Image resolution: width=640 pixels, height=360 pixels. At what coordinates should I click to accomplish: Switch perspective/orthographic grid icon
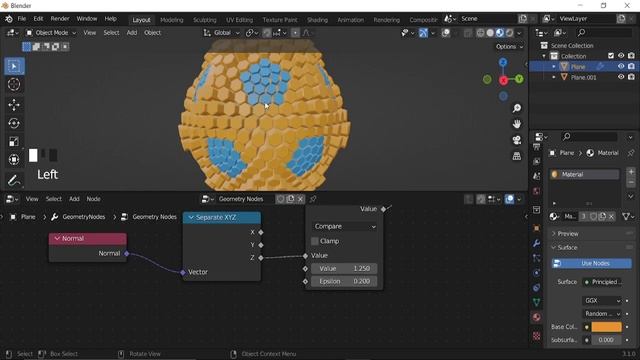[517, 156]
